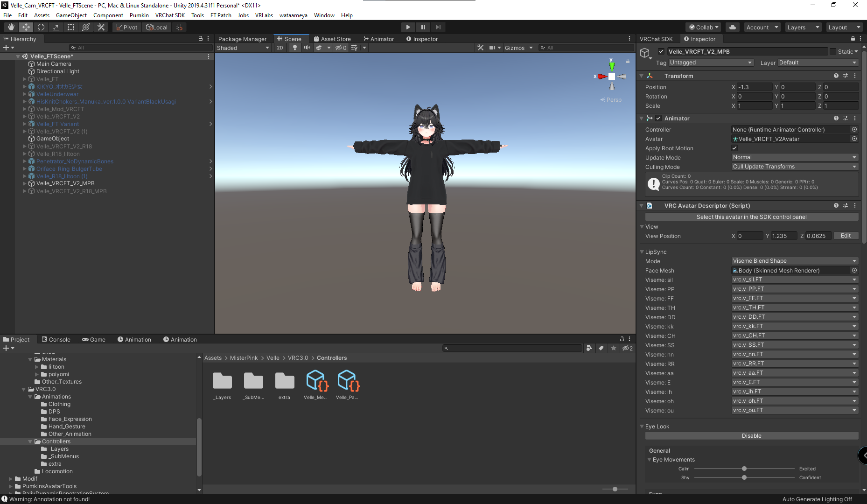The width and height of the screenshot is (867, 504).
Task: Toggle hidden packages visibility in Project
Action: [627, 348]
